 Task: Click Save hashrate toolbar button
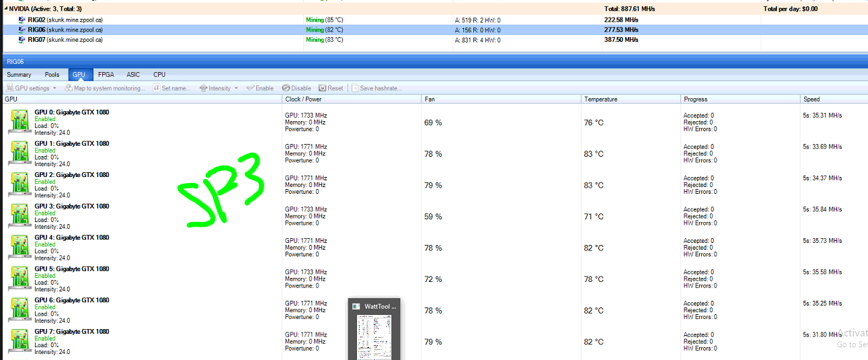[x=377, y=88]
